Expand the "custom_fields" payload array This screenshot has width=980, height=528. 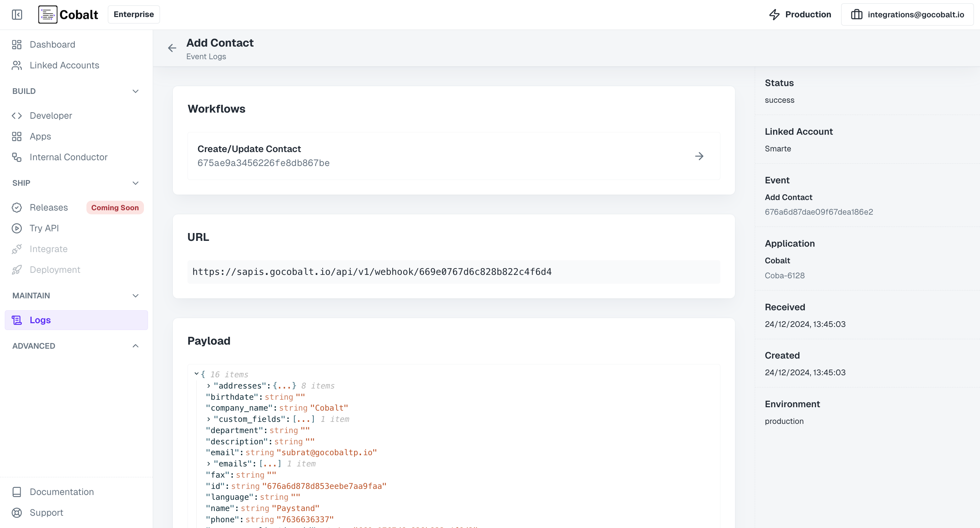pos(209,419)
